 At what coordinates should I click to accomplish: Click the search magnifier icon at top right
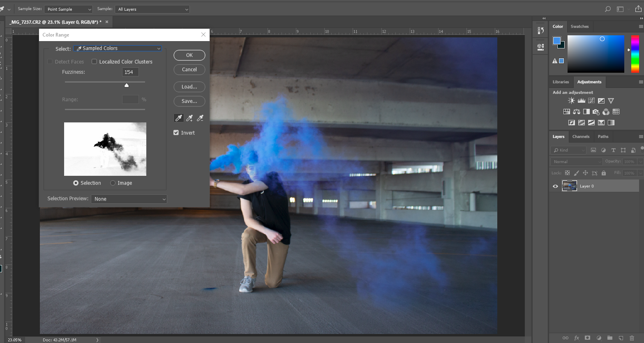608,9
